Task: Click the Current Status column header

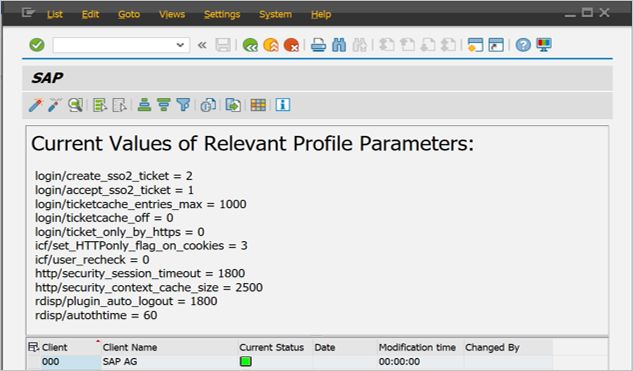Action: 275,347
